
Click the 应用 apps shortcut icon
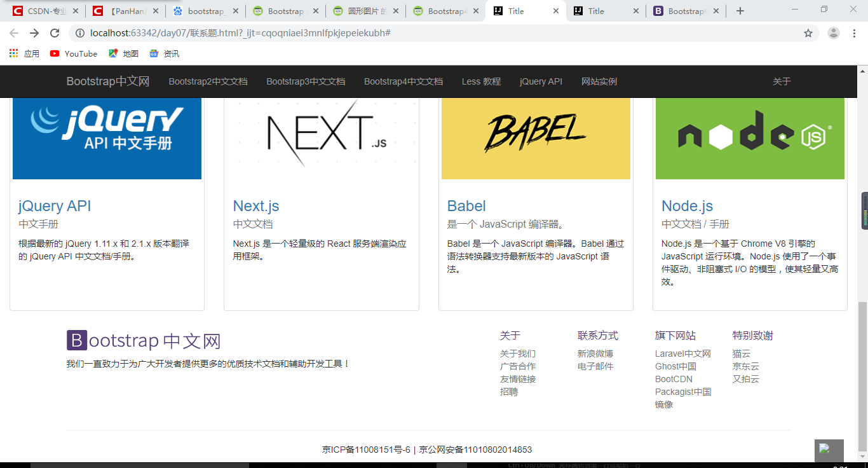tap(13, 54)
